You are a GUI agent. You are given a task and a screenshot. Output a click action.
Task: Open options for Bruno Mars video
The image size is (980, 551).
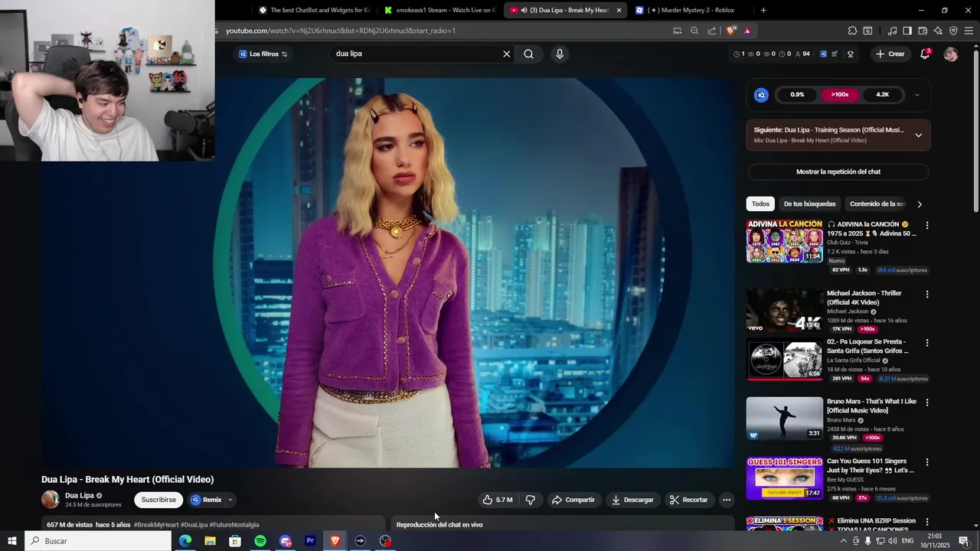coord(927,403)
